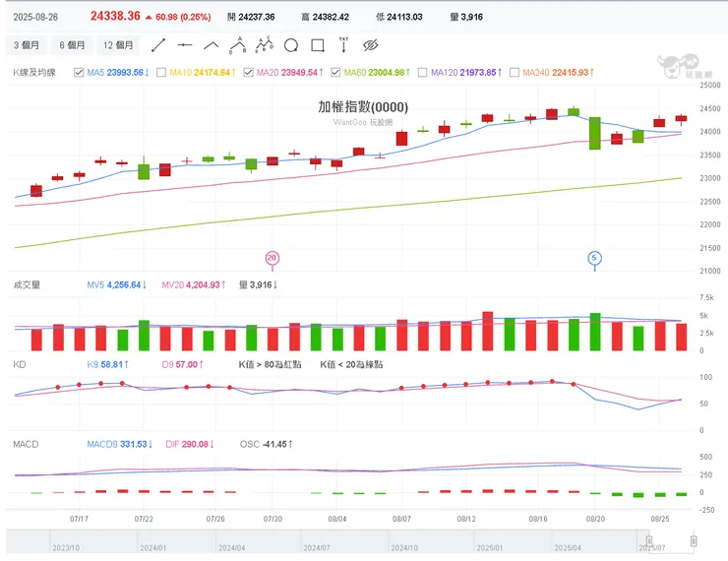Screen dimensions: 728x561
Task: Grab the left handle of range navigator
Action: pyautogui.click(x=649, y=540)
